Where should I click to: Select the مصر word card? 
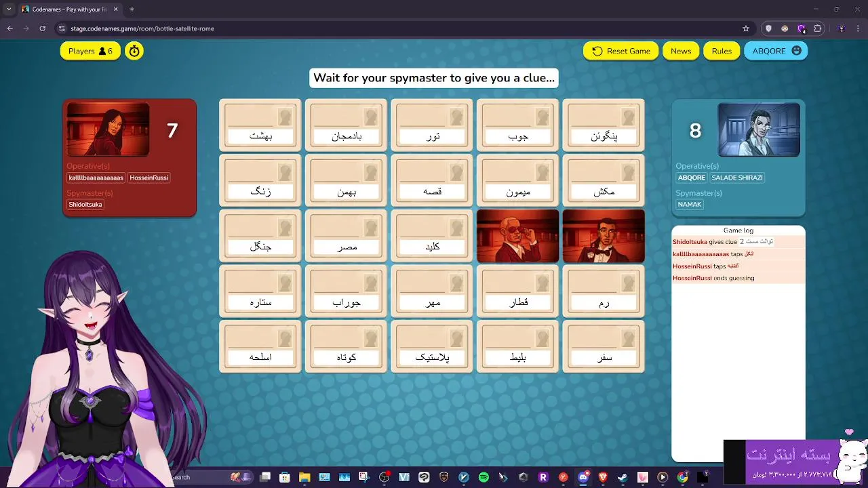click(346, 236)
